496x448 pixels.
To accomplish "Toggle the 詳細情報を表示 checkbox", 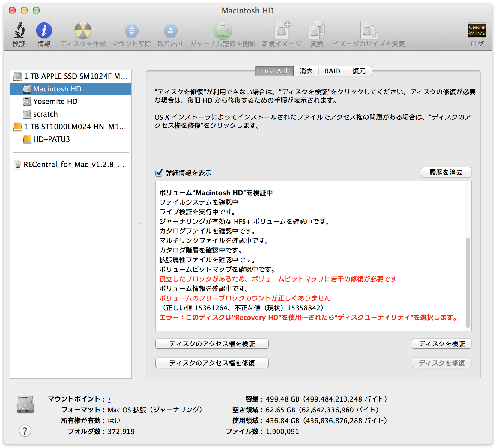I will 159,173.
